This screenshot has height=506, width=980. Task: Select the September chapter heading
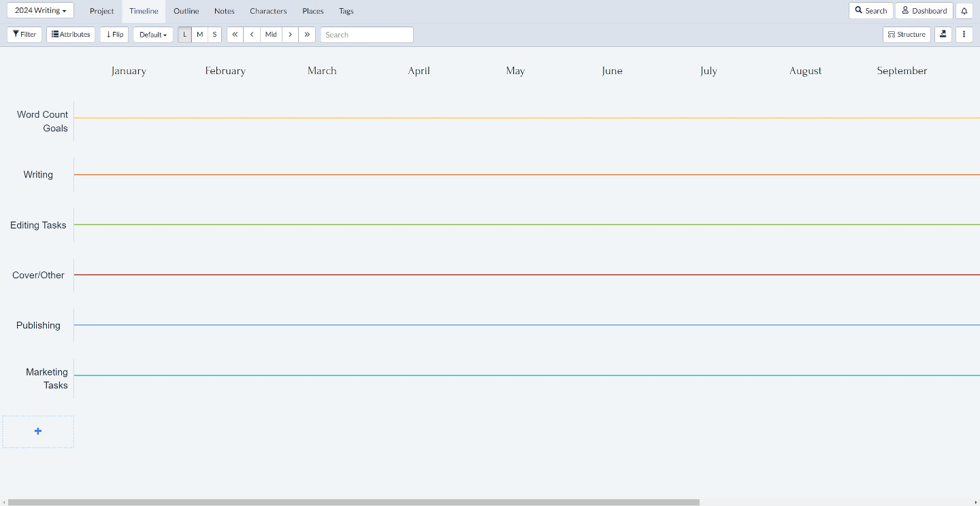click(x=902, y=71)
